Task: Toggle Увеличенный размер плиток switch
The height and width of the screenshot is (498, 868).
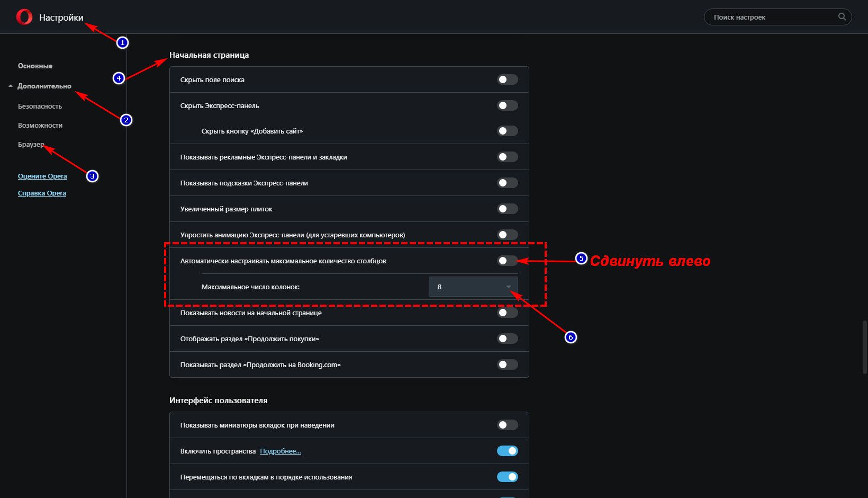Action: click(x=508, y=209)
